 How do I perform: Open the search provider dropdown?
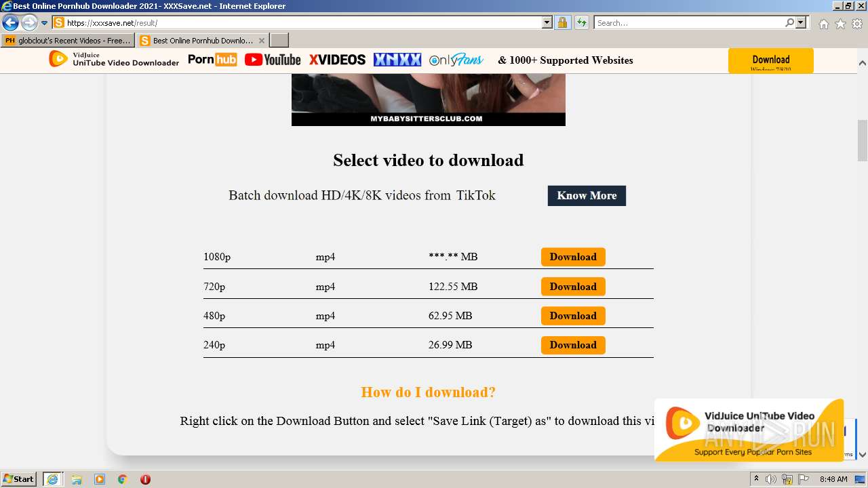click(x=801, y=23)
